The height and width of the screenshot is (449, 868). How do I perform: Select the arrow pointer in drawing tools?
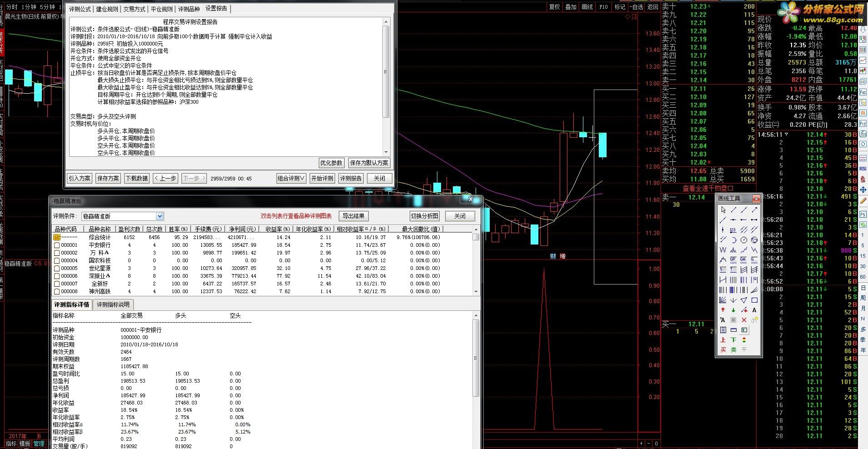pyautogui.click(x=723, y=210)
